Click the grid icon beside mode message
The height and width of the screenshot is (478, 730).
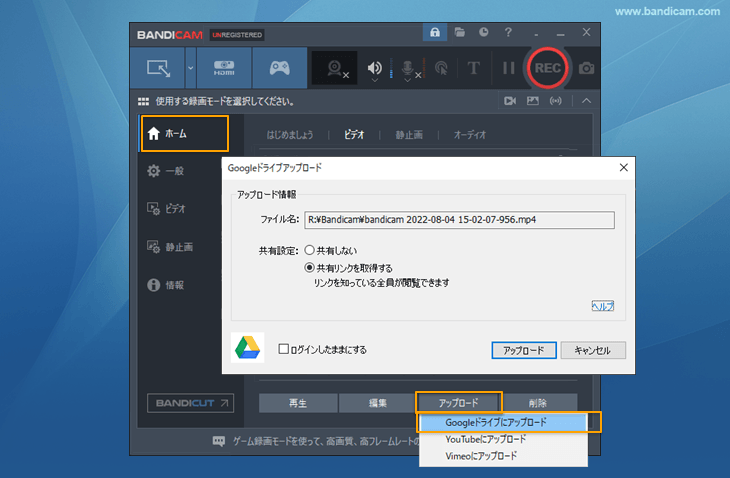(x=143, y=101)
